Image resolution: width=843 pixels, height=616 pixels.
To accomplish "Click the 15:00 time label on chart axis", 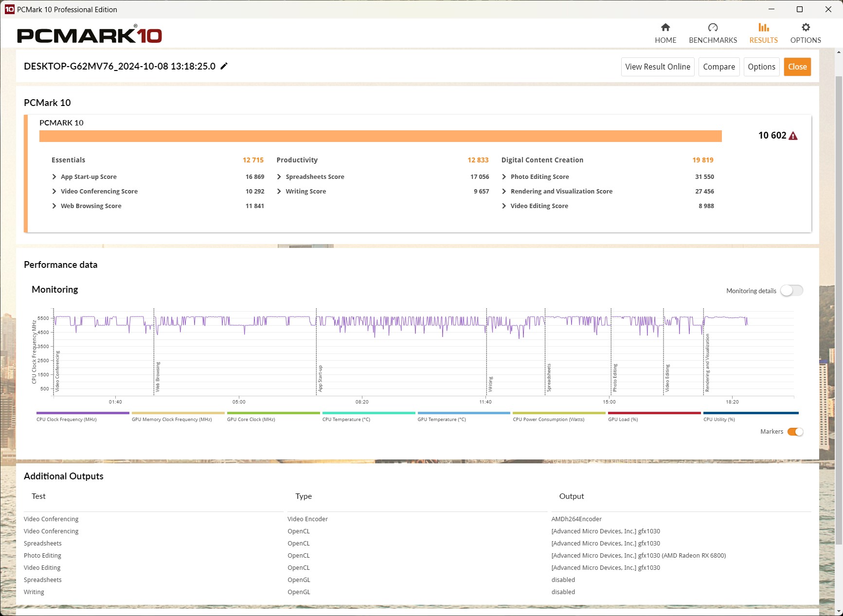I will click(609, 402).
